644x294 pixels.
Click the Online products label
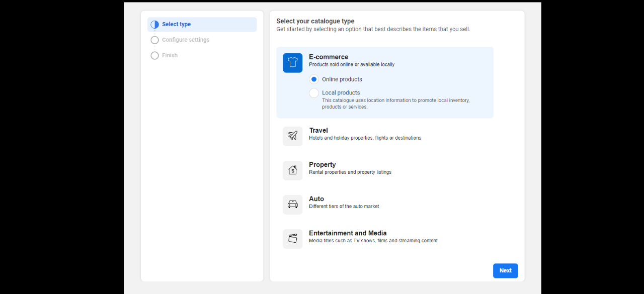point(342,79)
